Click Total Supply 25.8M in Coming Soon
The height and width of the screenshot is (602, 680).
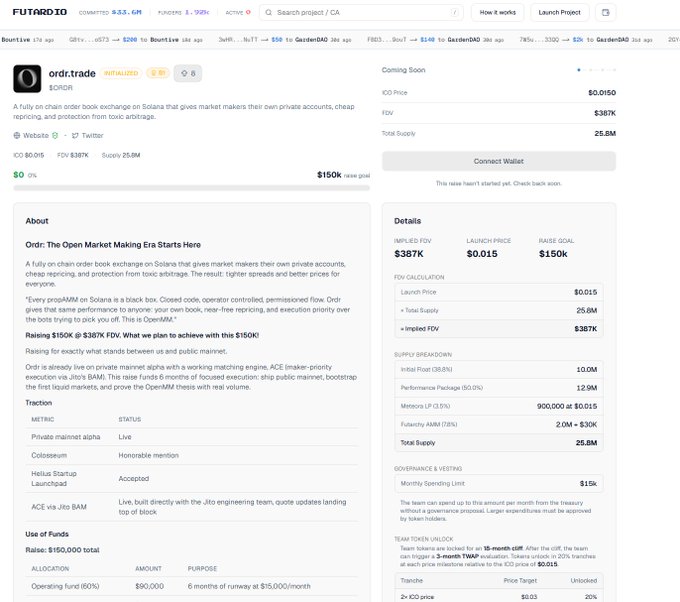coord(499,133)
